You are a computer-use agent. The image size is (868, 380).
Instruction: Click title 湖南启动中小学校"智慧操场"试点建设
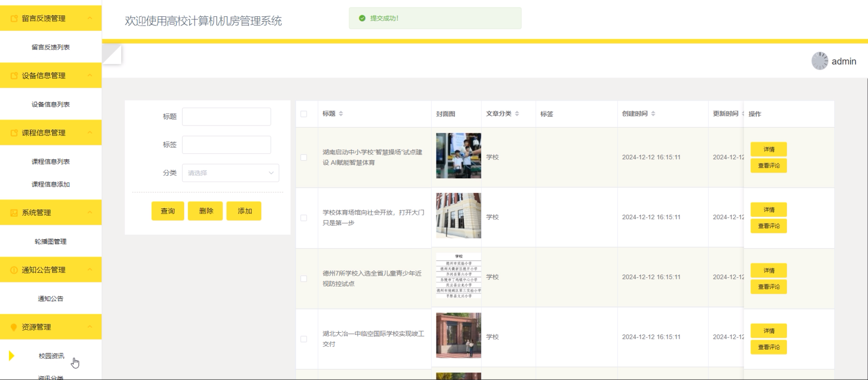(x=372, y=158)
